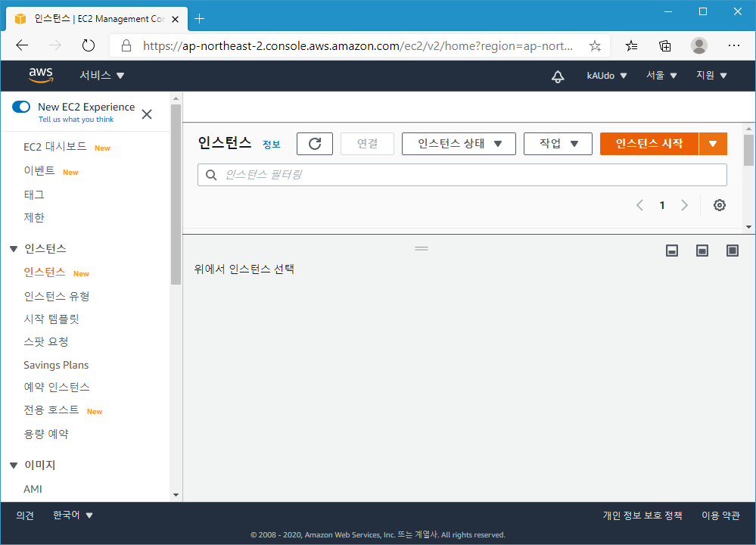Select 인스턴스 유형 in sidebar
Viewport: 756px width, 545px height.
pos(57,296)
